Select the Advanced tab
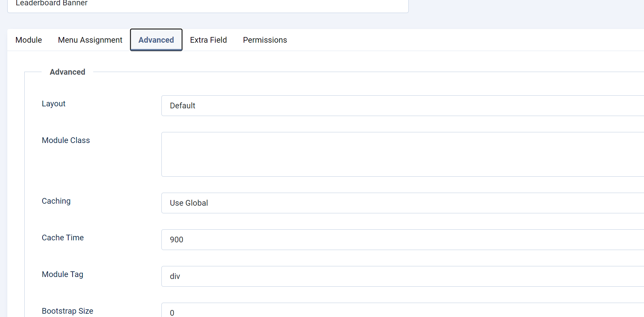644x317 pixels. coord(156,40)
